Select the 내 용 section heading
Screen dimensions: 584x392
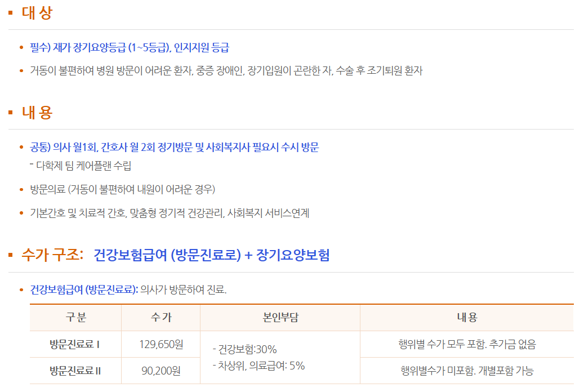click(x=37, y=113)
